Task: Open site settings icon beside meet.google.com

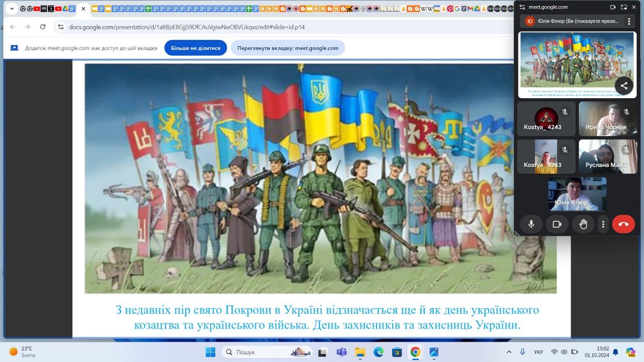Action: pos(522,7)
